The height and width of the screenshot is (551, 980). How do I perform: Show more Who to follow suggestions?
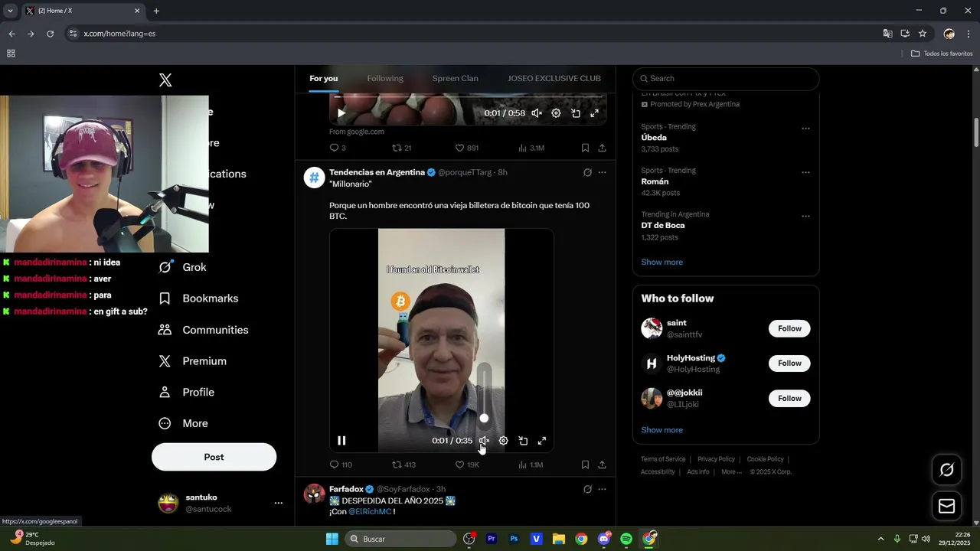click(x=661, y=430)
